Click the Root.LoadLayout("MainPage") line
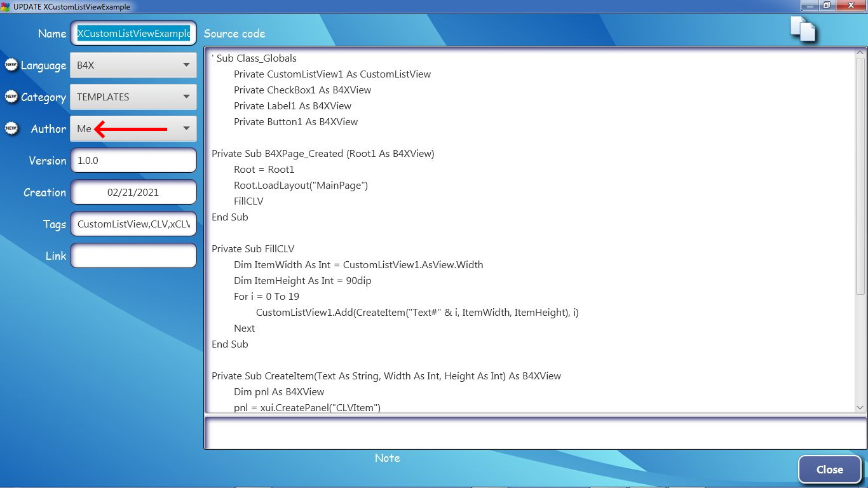The height and width of the screenshot is (488, 868). click(x=301, y=186)
